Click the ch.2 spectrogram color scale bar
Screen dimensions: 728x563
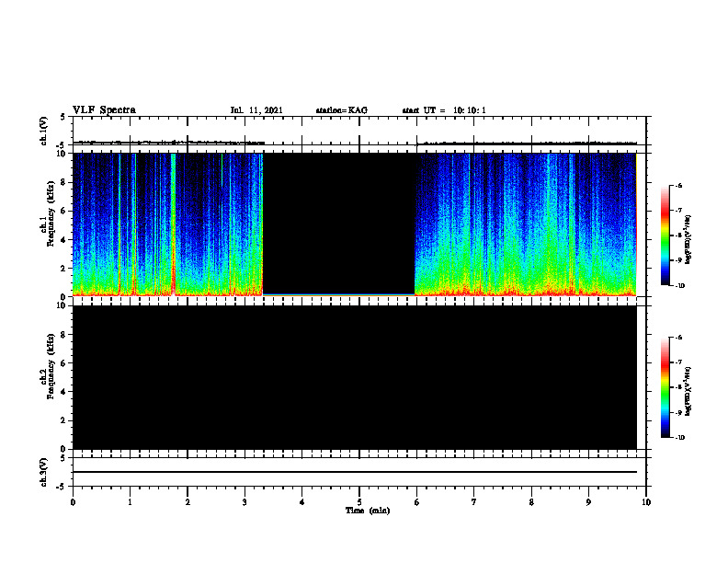coord(665,387)
